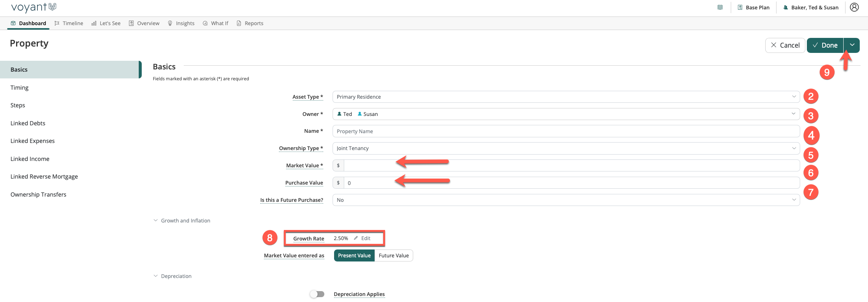The height and width of the screenshot is (302, 868).
Task: Click the Reports document icon
Action: pos(239,23)
